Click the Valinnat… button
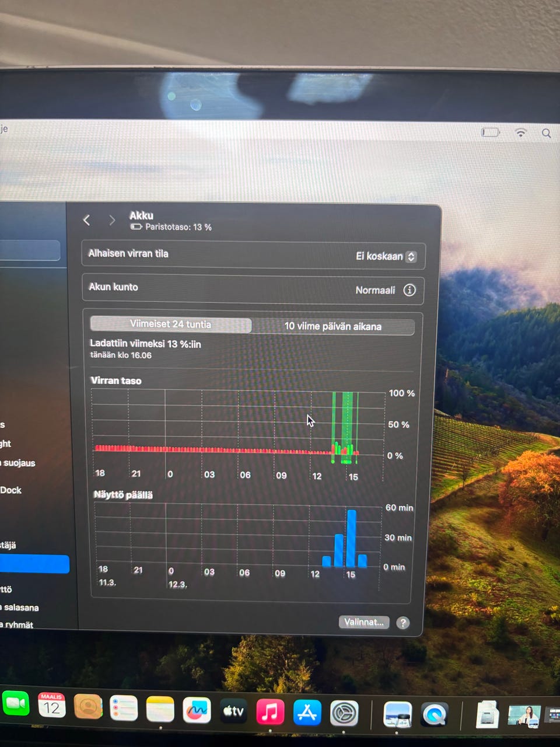Screen dimensions: 560x747 364,622
